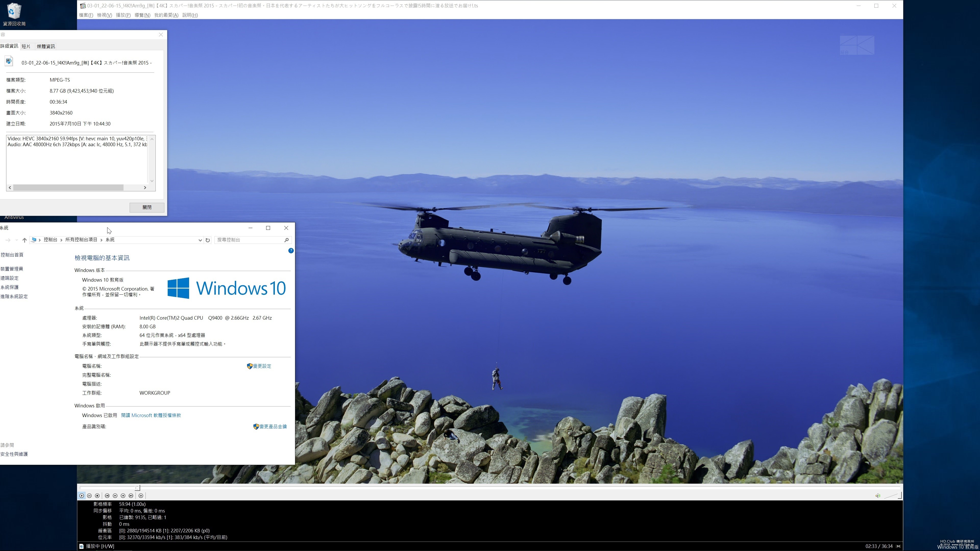Click the 02:33 / 36:34 time display
The image size is (980, 551).
click(879, 546)
